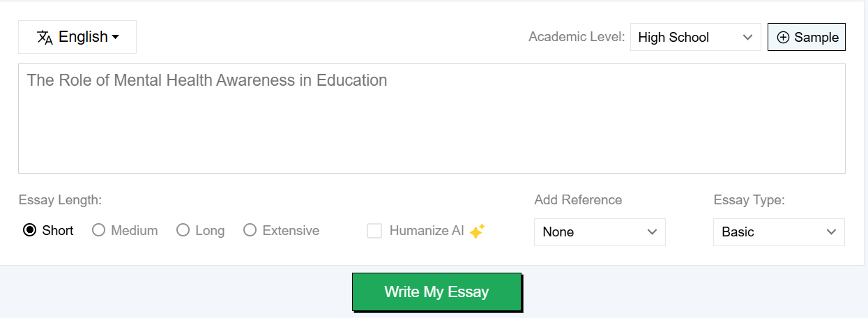This screenshot has height=318, width=868.
Task: Open the Basic essay type dropdown
Action: [x=779, y=232]
